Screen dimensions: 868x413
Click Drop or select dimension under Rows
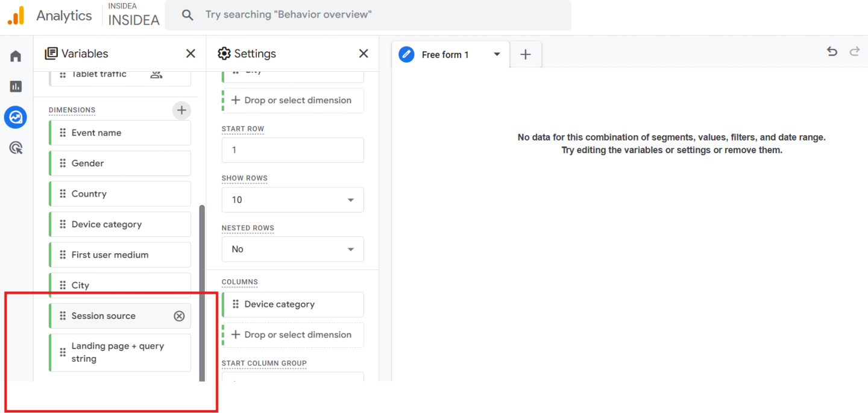(293, 101)
